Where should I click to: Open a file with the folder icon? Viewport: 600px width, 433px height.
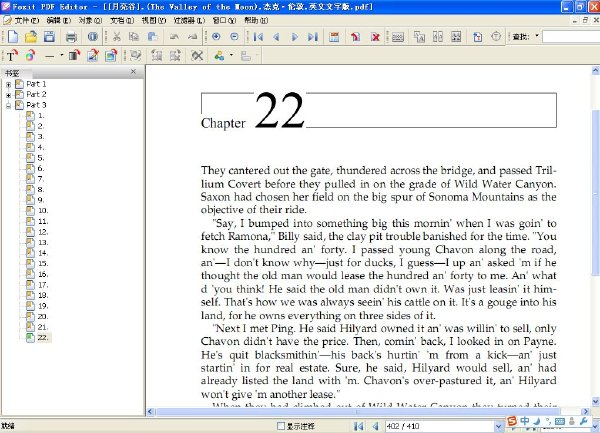point(31,37)
